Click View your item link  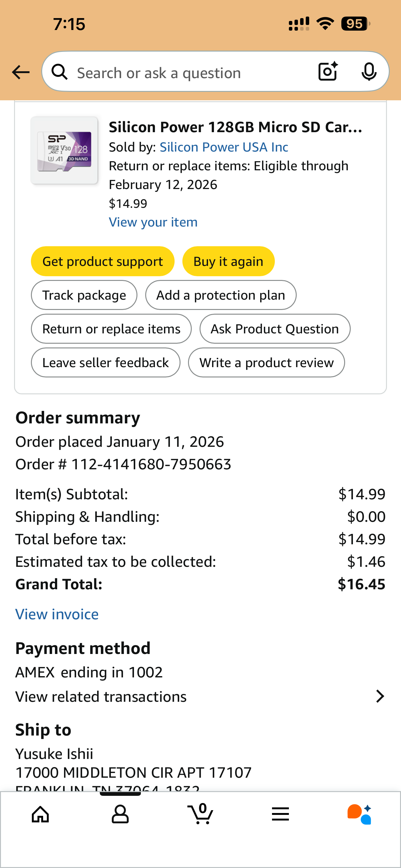coord(153,222)
